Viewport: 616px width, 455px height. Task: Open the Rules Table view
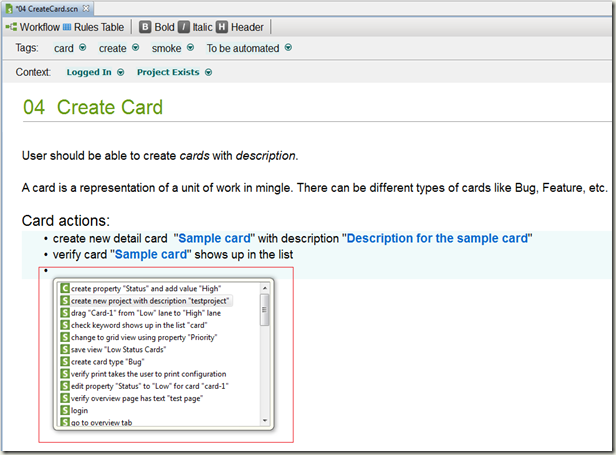point(94,27)
